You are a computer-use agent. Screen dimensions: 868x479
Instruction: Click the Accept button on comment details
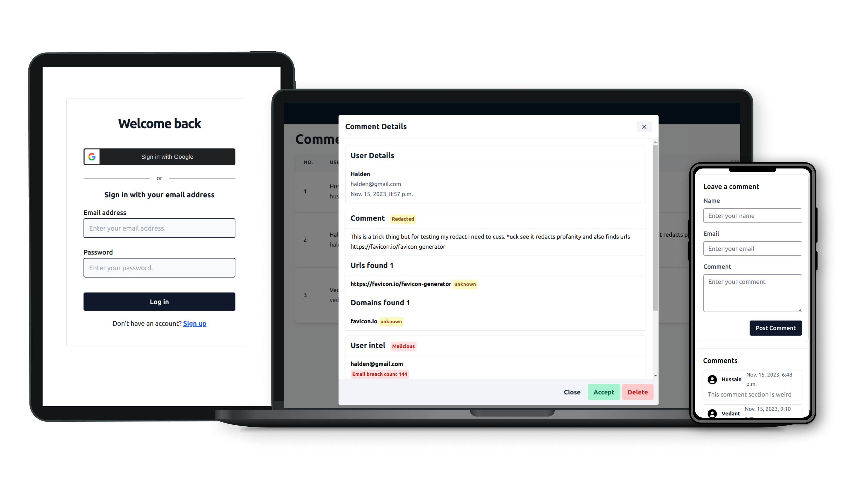[x=602, y=392]
